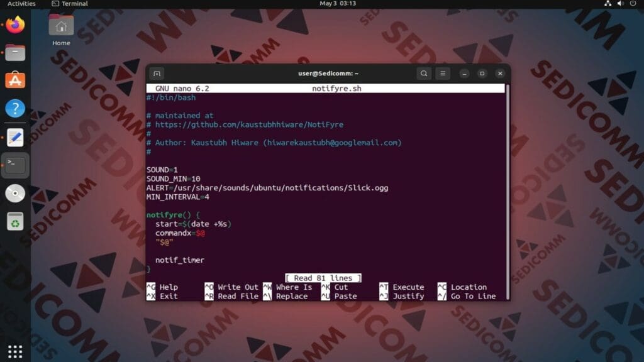The image size is (644, 362).
Task: Click the '^\ Replace' shortcut
Action: [x=286, y=296]
